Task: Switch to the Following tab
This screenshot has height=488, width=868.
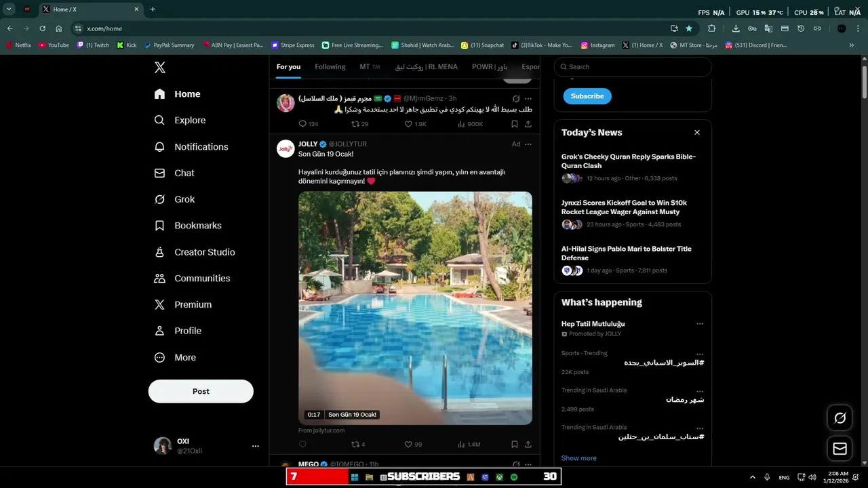Action: click(330, 67)
